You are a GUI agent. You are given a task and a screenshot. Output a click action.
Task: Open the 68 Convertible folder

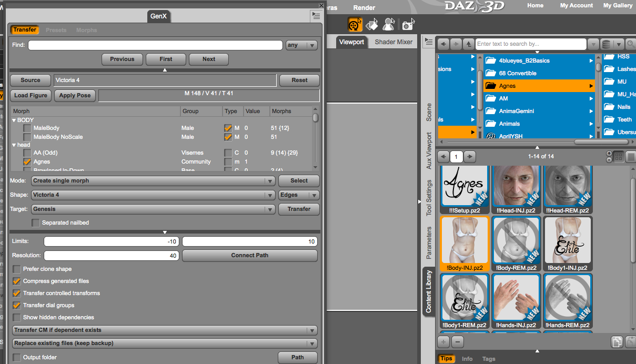pos(539,73)
